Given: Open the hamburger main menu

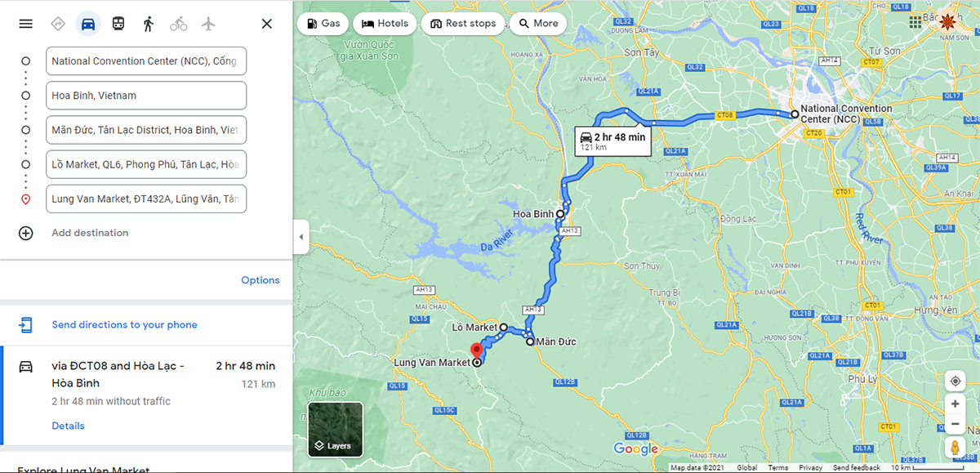Looking at the screenshot, I should click(26, 24).
